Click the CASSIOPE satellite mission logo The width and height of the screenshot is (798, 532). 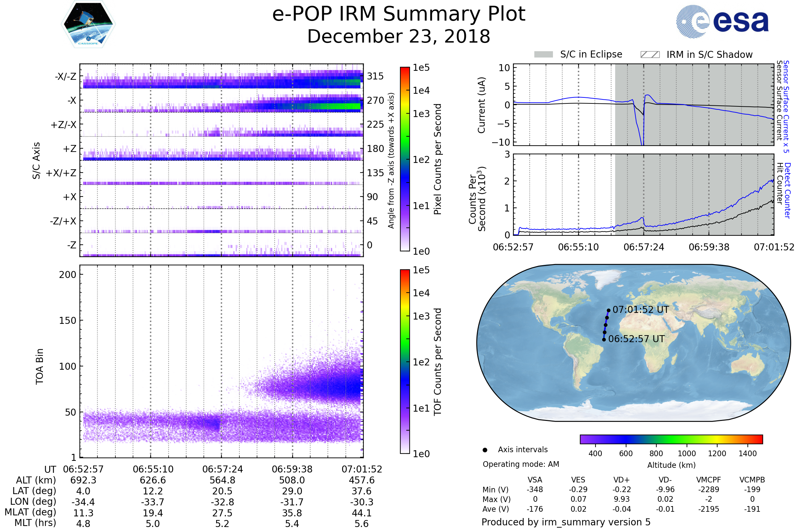click(88, 24)
